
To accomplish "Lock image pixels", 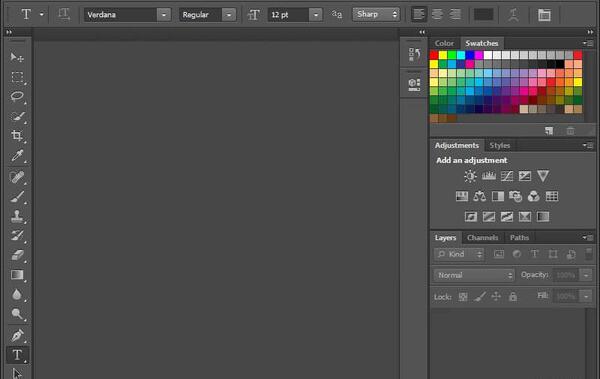I will click(x=480, y=297).
